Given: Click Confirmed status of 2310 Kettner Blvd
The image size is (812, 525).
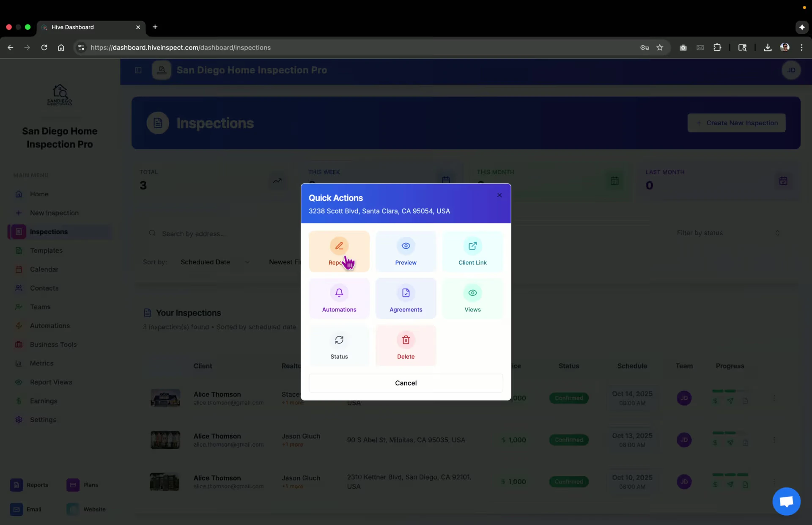Looking at the screenshot, I should click(569, 482).
